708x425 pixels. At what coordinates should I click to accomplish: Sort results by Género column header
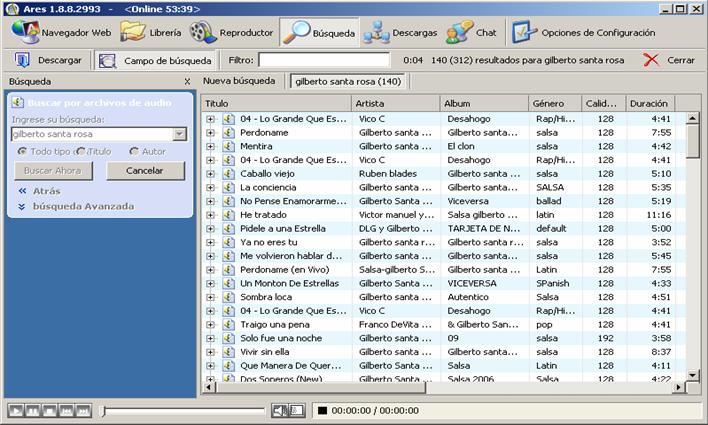point(555,103)
